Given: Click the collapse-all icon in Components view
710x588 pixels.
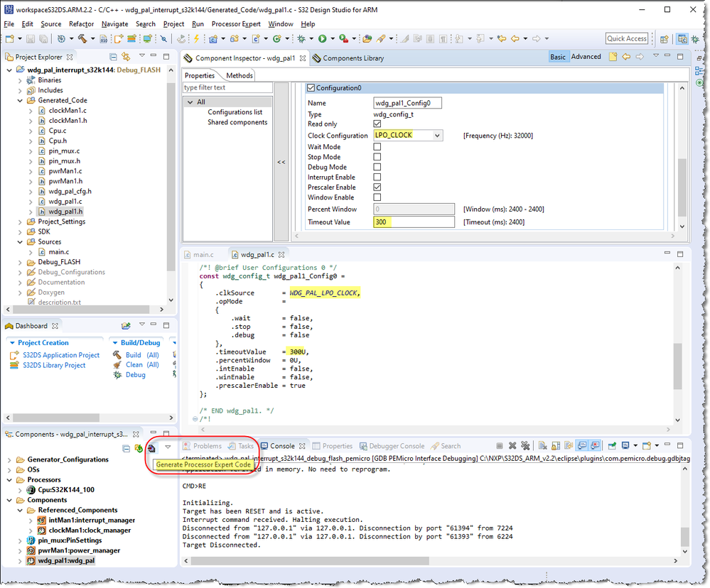Looking at the screenshot, I should click(x=127, y=448).
